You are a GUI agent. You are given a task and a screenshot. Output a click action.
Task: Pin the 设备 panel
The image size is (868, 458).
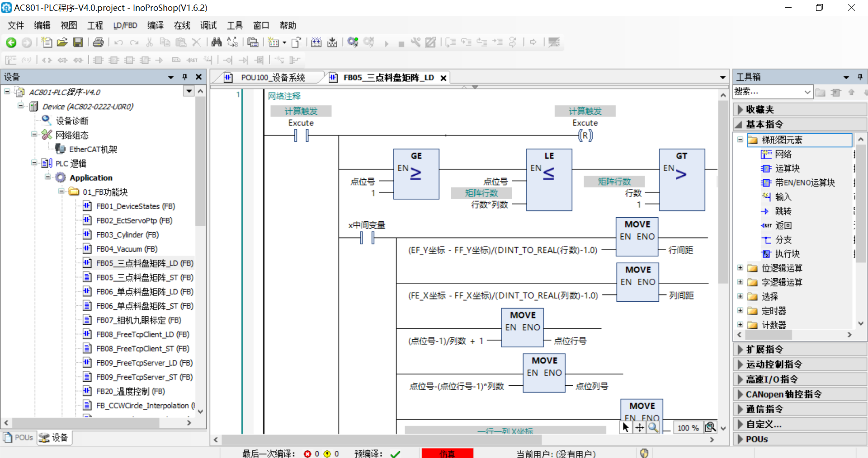pos(184,77)
